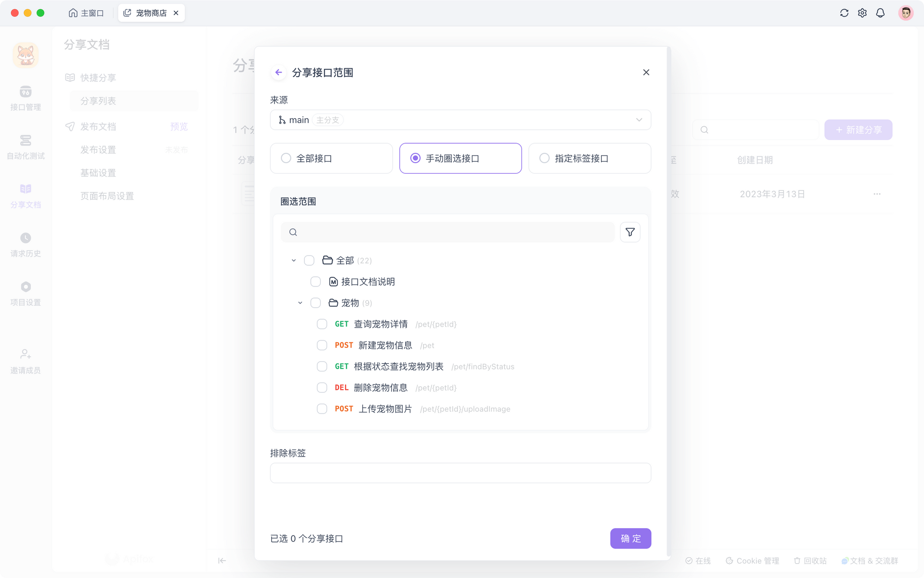Viewport: 924px width, 578px height.
Task: Click the 预览 link beside 发布文档
Action: (179, 127)
